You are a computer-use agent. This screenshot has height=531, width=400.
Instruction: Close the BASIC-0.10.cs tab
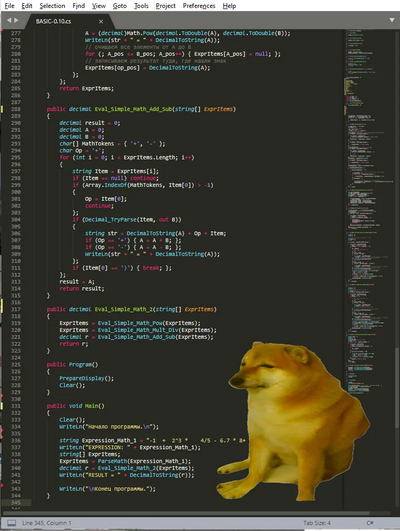101,22
